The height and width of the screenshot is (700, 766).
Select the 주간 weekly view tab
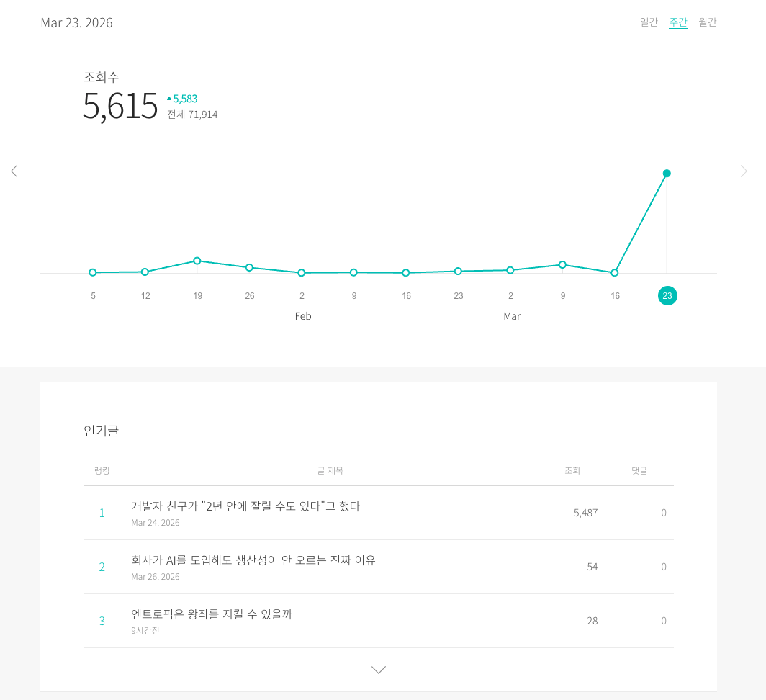678,22
